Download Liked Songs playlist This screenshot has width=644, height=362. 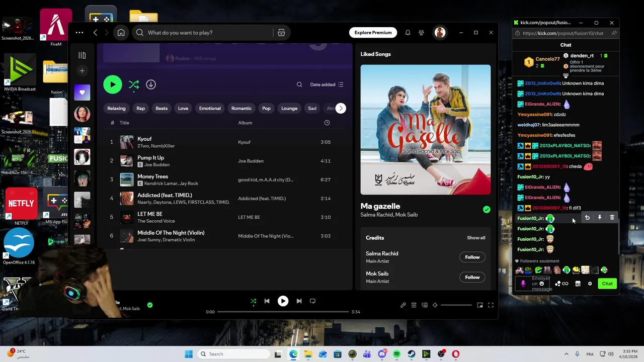[151, 84]
